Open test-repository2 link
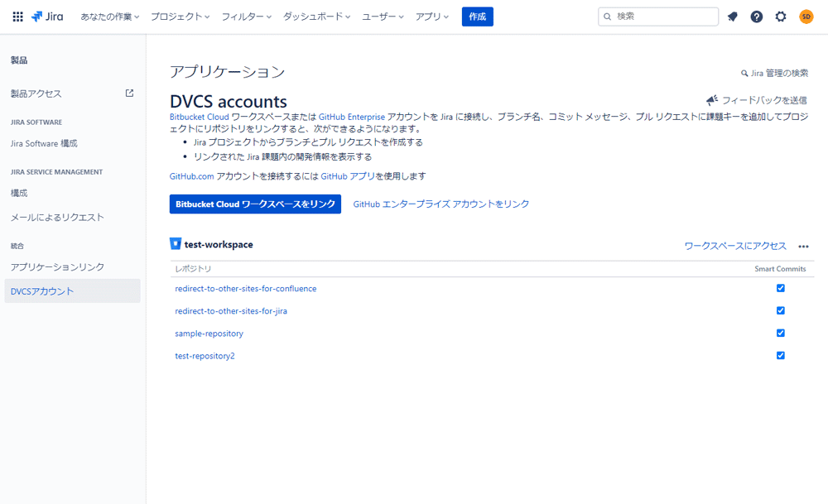 pos(205,356)
